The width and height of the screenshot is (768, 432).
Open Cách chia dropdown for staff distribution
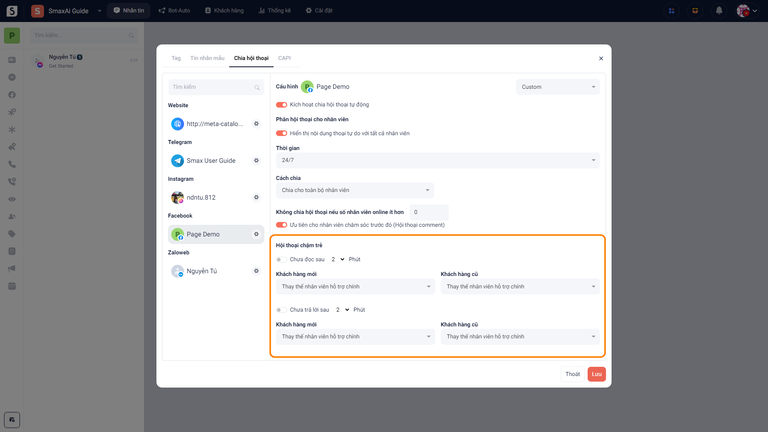point(355,189)
